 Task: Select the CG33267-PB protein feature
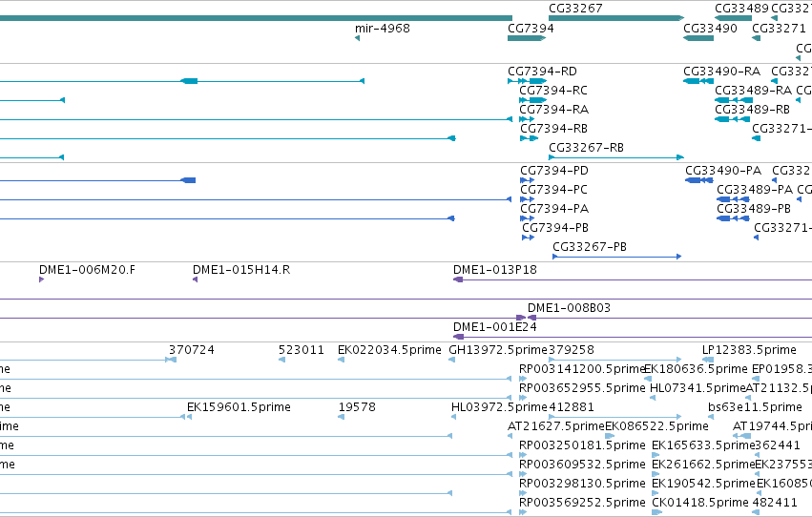(616, 257)
